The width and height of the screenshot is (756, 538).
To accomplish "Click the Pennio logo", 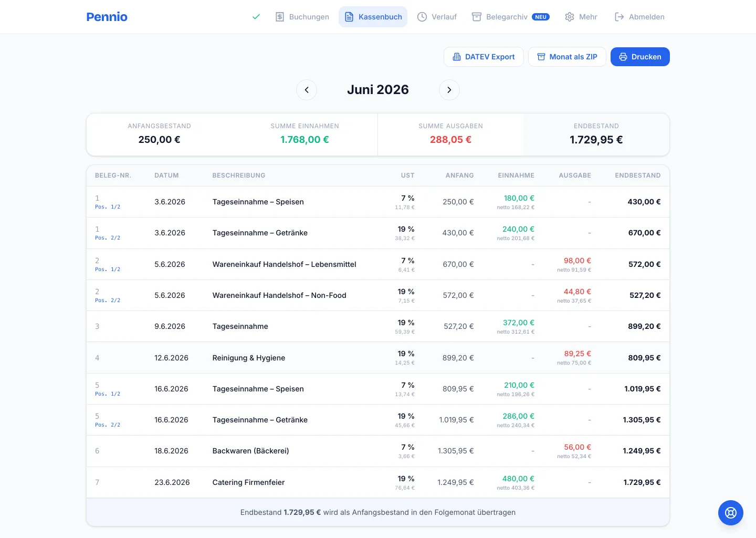I will click(x=107, y=17).
